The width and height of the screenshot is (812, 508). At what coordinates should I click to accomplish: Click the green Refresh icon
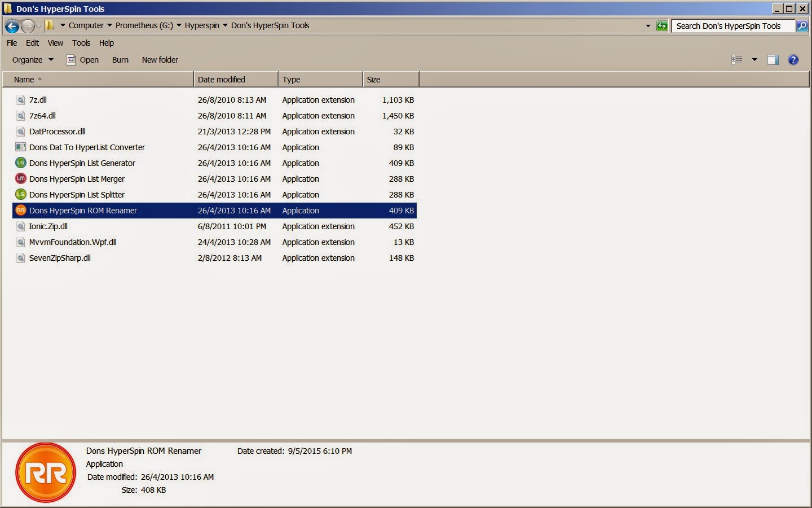pyautogui.click(x=662, y=26)
